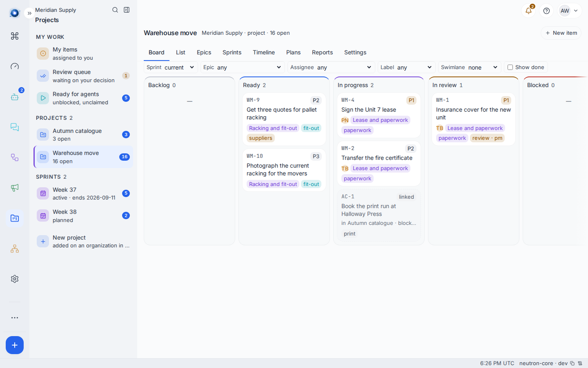This screenshot has width=588, height=368.
Task: Open linked card AC-1 Halloway Press print run
Action: [x=379, y=215]
